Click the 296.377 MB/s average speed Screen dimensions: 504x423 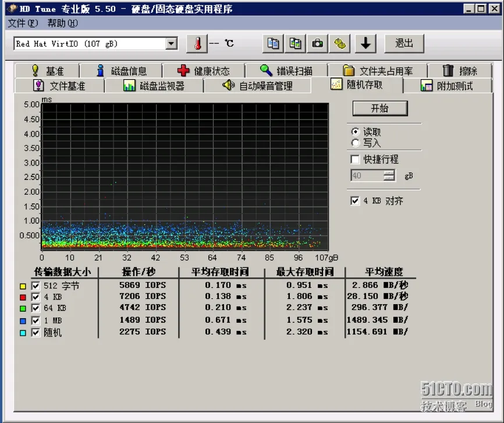click(x=379, y=307)
